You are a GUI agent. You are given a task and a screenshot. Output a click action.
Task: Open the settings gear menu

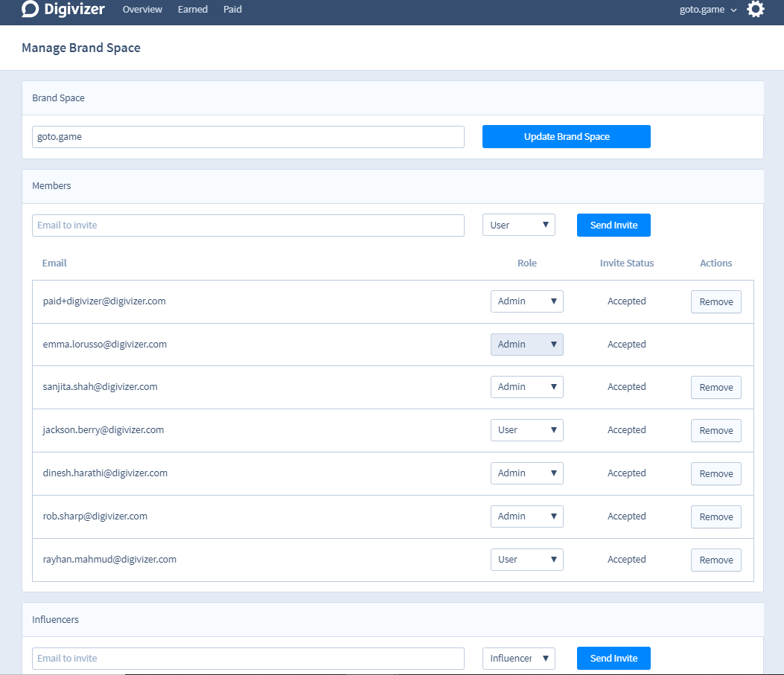click(755, 10)
